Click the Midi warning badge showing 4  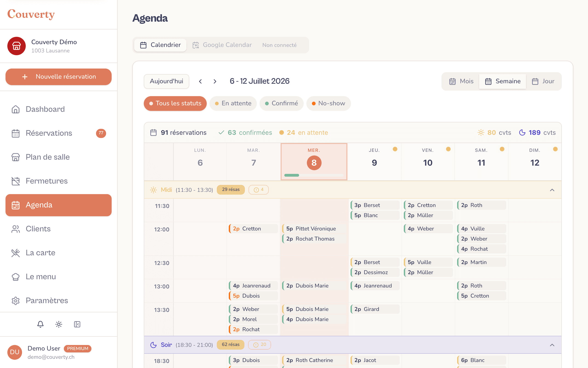259,190
